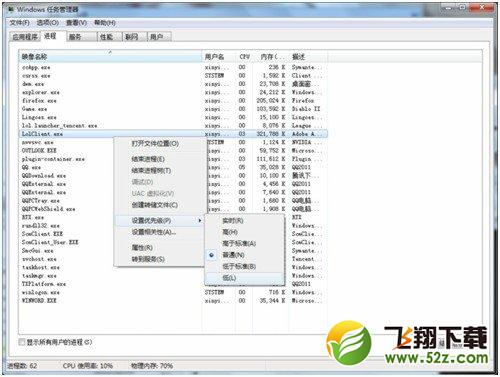500x377 pixels.
Task: Select the QQ.exe process row
Action: (67, 167)
